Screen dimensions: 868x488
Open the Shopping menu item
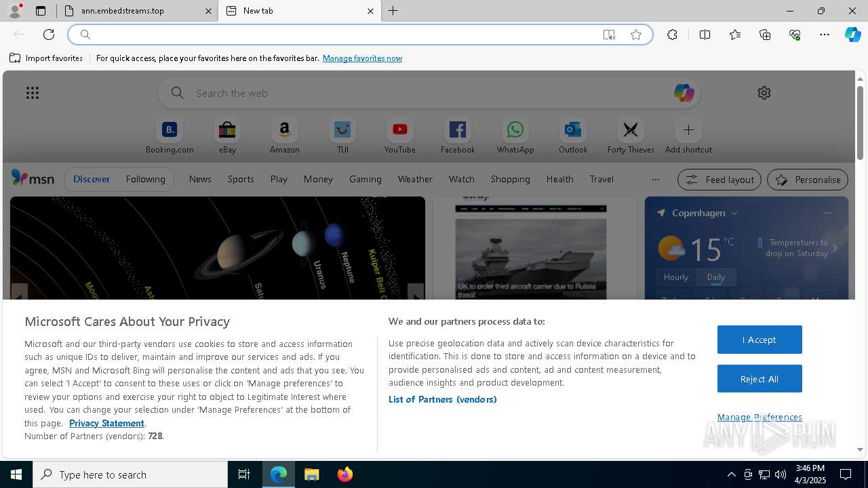[x=511, y=179]
